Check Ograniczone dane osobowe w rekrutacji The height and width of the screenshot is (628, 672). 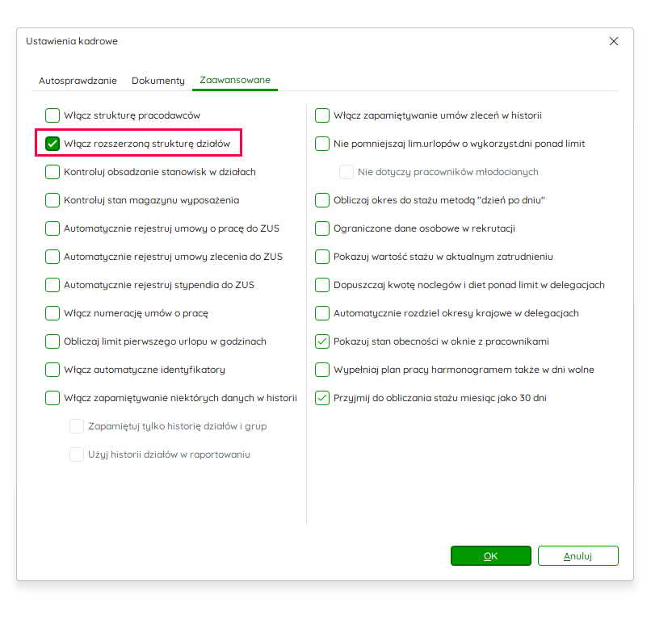[x=322, y=228]
